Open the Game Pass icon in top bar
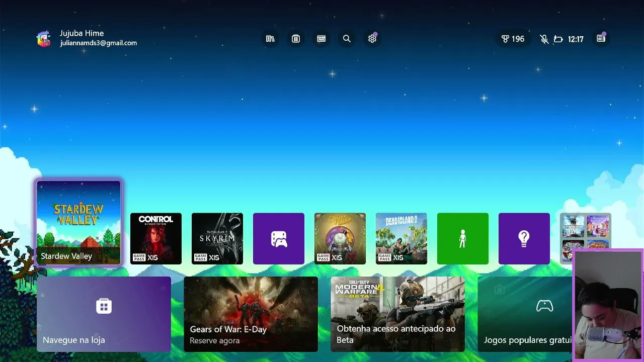 (x=321, y=39)
